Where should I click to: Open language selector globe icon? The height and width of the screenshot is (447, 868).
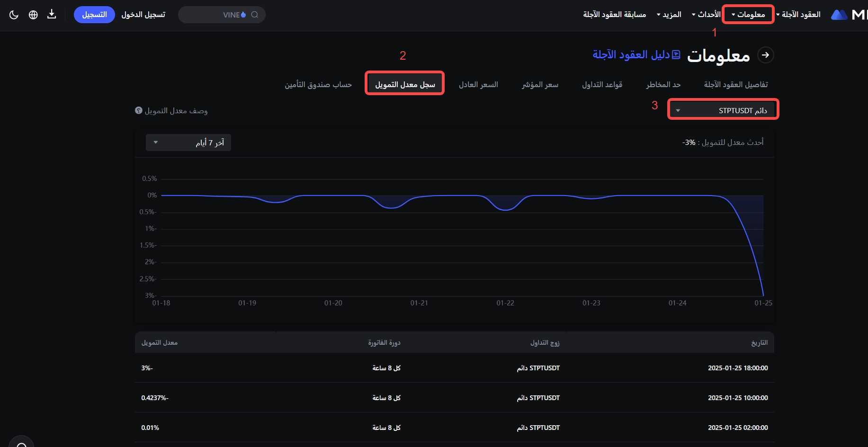coord(33,15)
